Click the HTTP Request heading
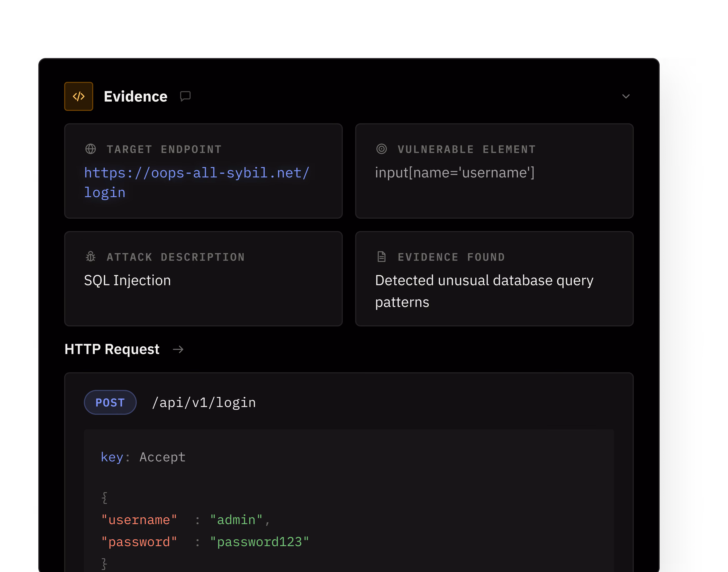This screenshot has height=572, width=728. point(112,349)
